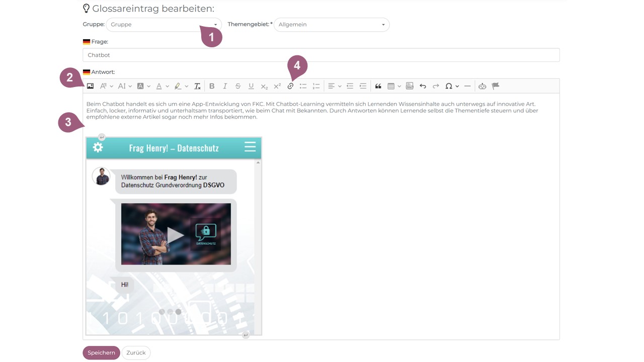Image resolution: width=644 pixels, height=362 pixels.
Task: Insert a block quote
Action: pos(378,86)
